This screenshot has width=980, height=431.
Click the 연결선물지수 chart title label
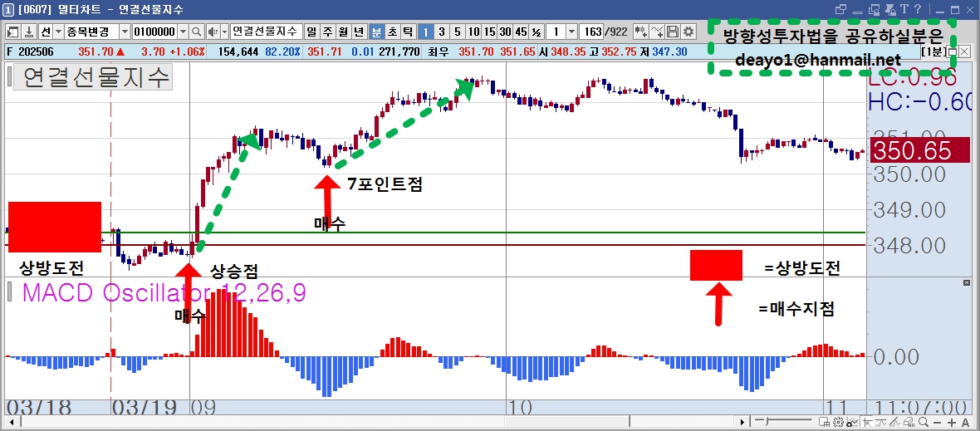(x=92, y=77)
